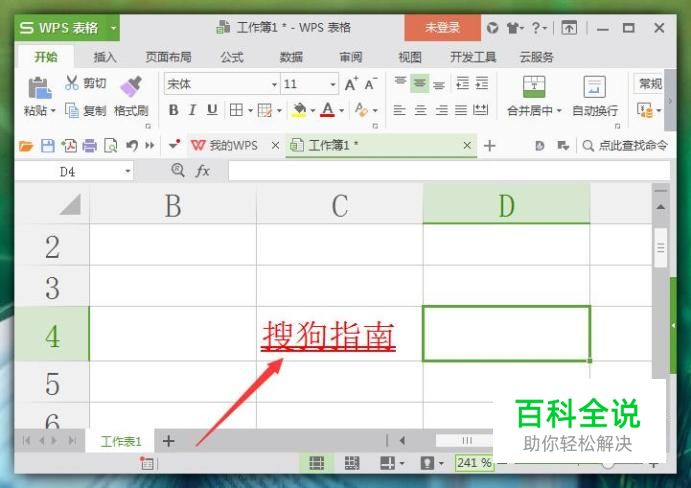The height and width of the screenshot is (488, 691).
Task: Click the Cut scissors icon
Action: pos(71,82)
